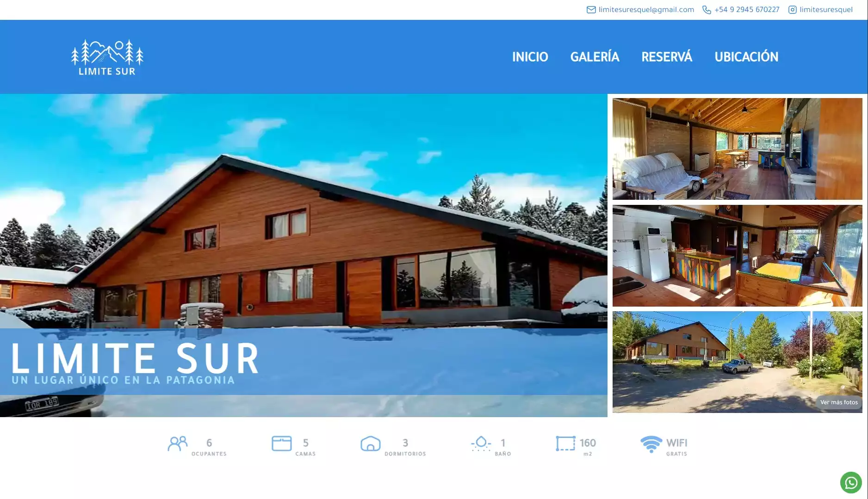Open the living room interior thumbnail
The height and width of the screenshot is (499, 868).
738,149
